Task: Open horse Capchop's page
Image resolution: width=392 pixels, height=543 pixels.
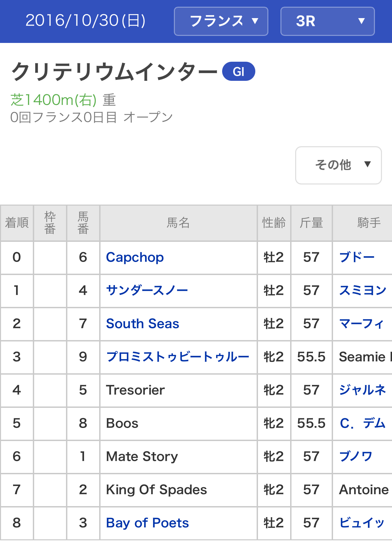Action: click(135, 257)
